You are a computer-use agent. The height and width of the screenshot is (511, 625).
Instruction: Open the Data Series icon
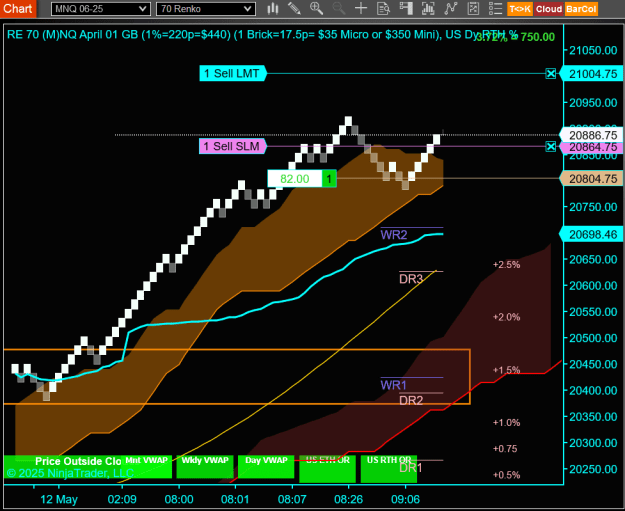point(428,8)
